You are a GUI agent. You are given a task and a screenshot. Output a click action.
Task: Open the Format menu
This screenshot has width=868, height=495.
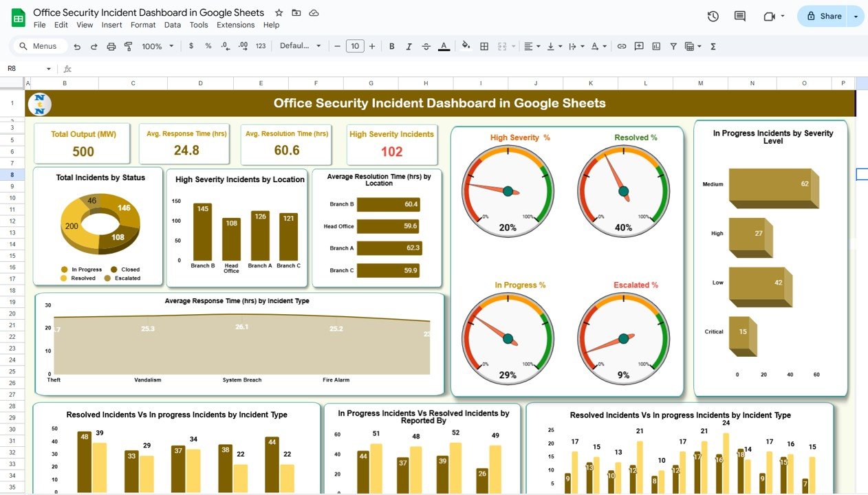point(143,25)
